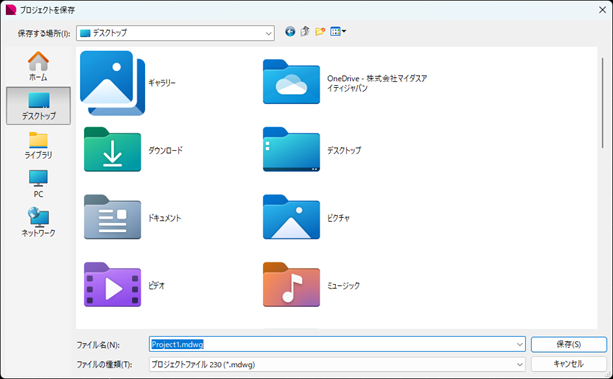
Task: Select PC in the places sidebar
Action: click(38, 184)
